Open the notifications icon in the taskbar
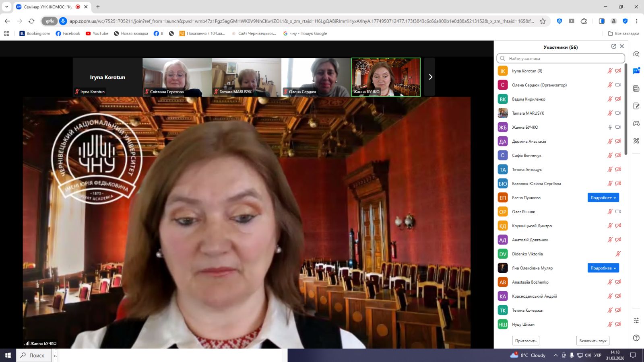 pos(633,355)
